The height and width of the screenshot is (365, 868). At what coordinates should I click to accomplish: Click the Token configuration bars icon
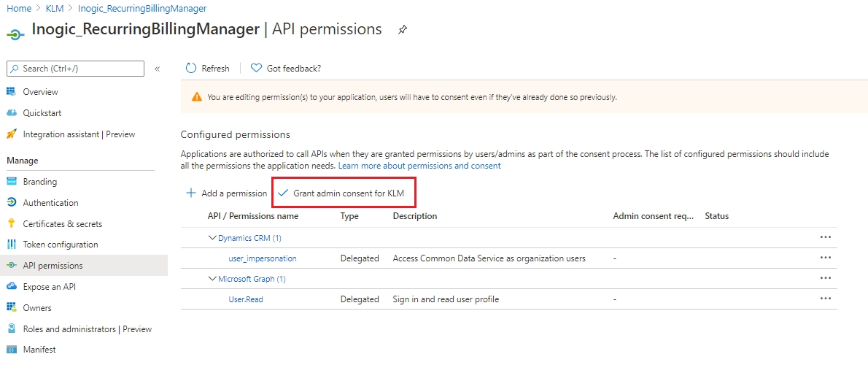pos(11,245)
